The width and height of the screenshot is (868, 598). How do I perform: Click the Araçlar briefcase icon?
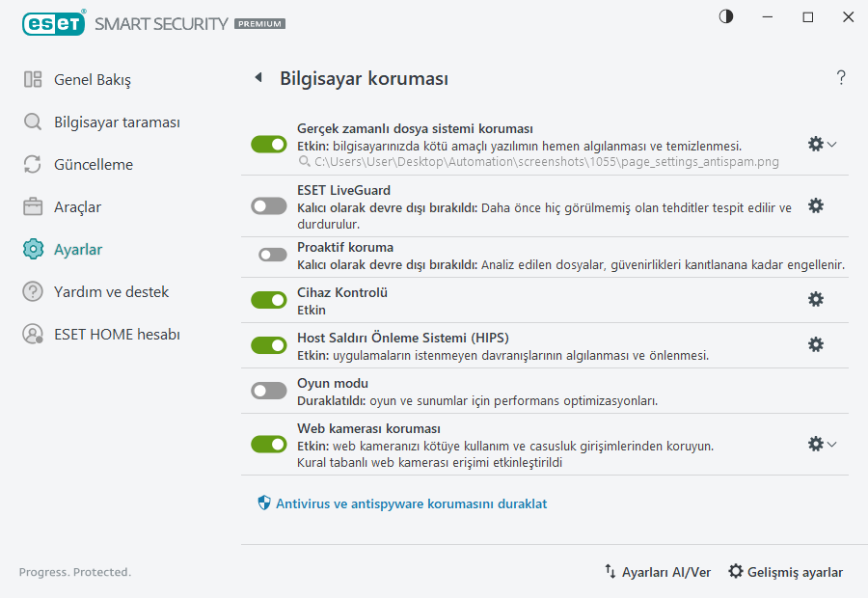pyautogui.click(x=31, y=206)
